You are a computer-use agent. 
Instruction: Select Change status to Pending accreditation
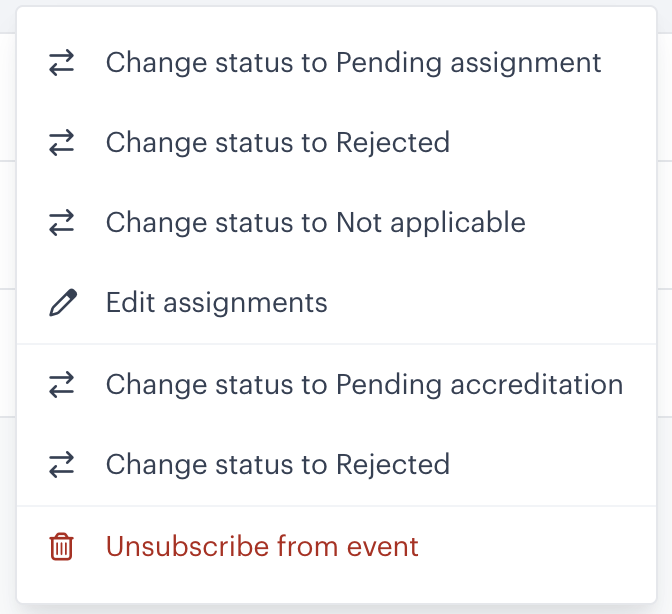click(x=336, y=384)
